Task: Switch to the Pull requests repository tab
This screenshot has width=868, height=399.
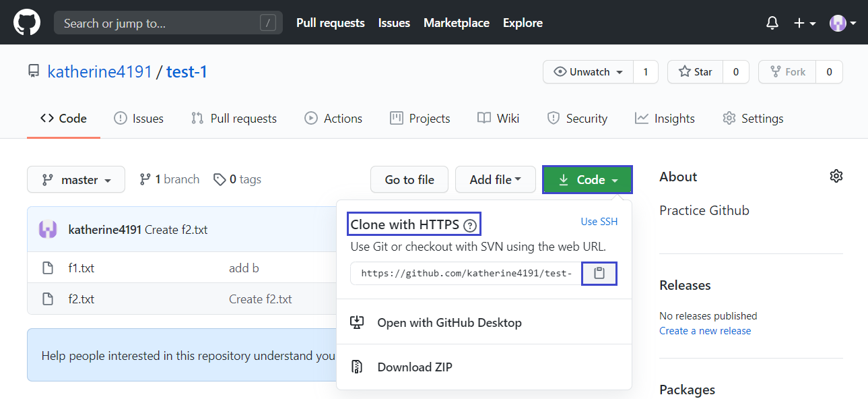Action: coord(234,119)
